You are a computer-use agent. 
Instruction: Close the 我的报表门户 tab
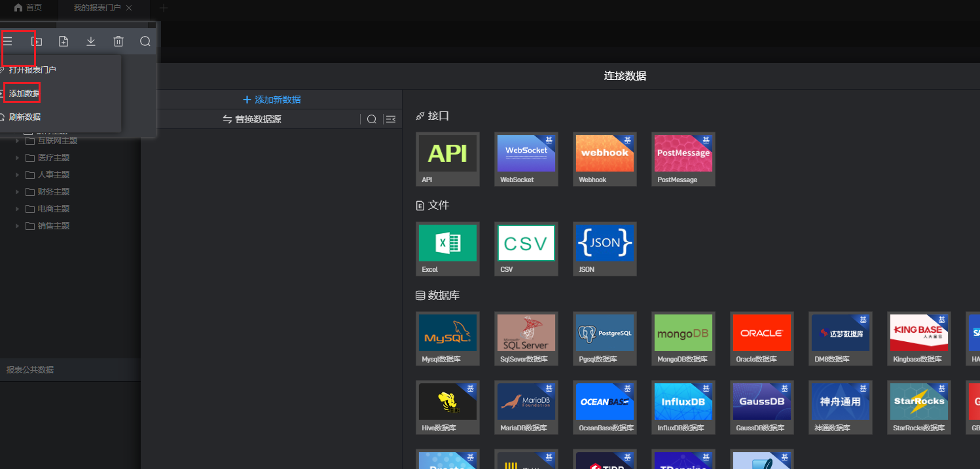[129, 8]
